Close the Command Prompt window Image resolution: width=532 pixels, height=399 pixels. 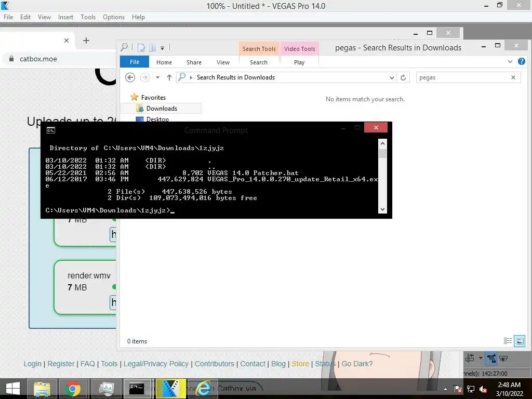point(376,128)
